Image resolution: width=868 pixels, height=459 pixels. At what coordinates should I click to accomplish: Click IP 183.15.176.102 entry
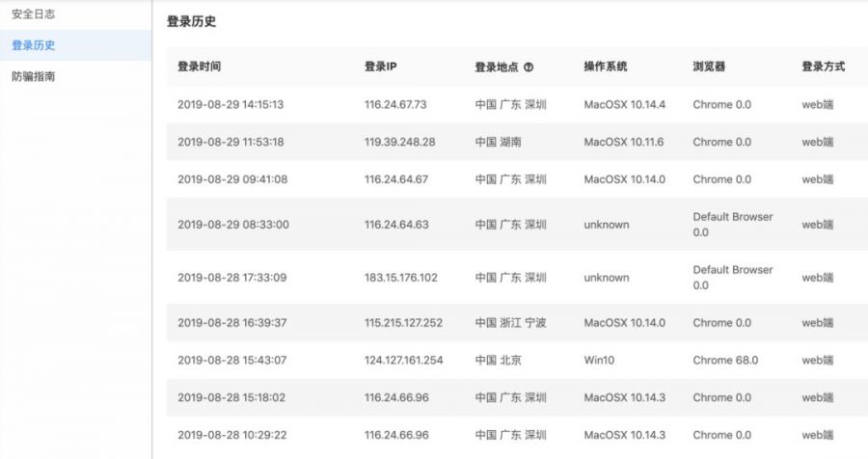pos(400,278)
